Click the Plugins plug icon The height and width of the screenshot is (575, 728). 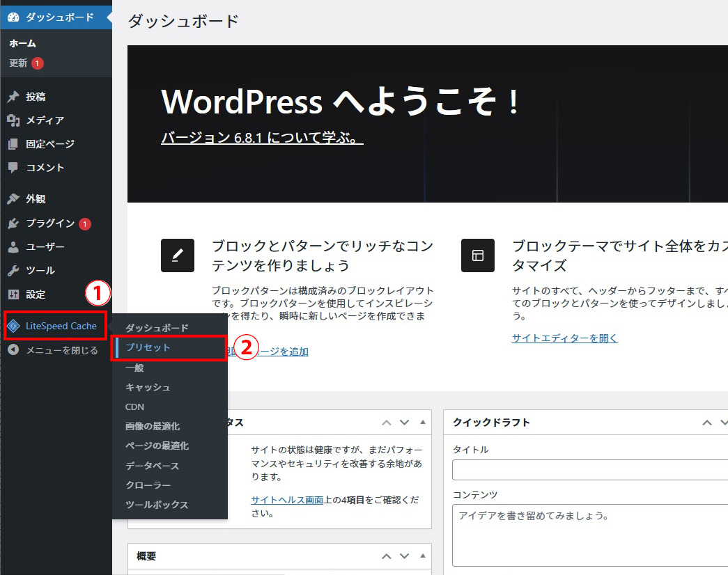point(13,223)
